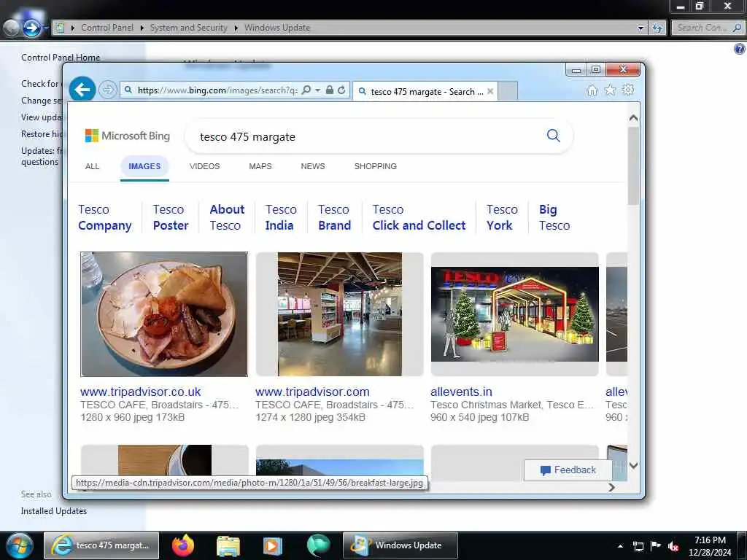Expand the Control Panel address bar dropdown
Screen dimensions: 747x560
pyautogui.click(x=640, y=28)
